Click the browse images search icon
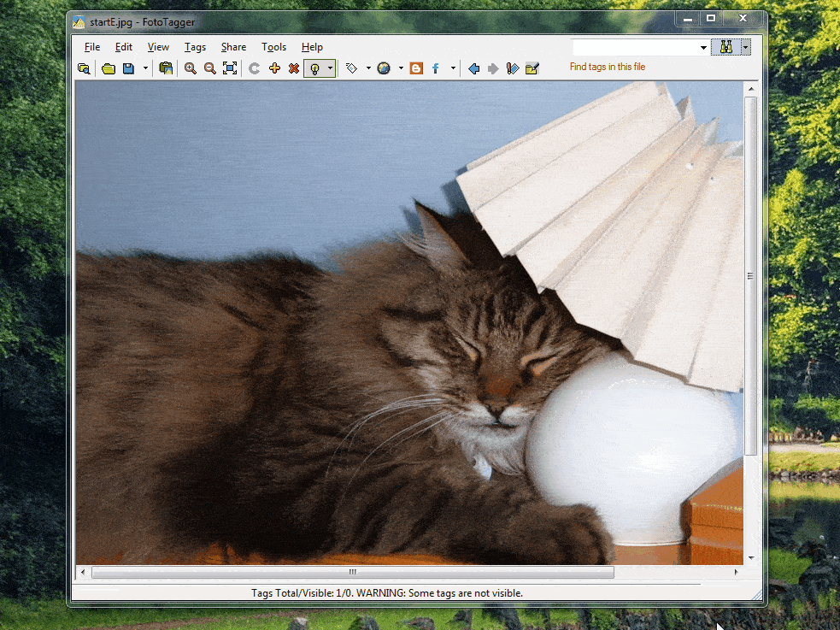 (84, 68)
